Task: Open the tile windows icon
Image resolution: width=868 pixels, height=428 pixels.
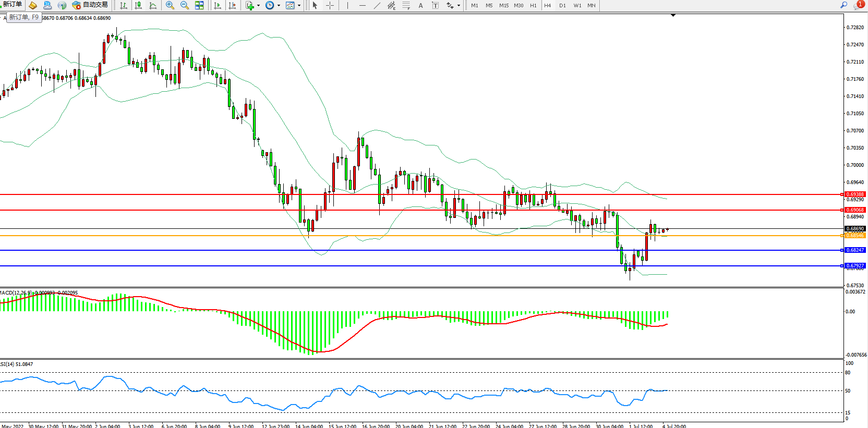Action: point(199,5)
